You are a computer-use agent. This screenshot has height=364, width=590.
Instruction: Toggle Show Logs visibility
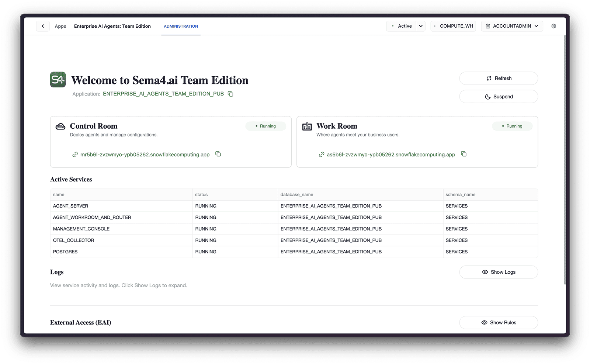[498, 272]
